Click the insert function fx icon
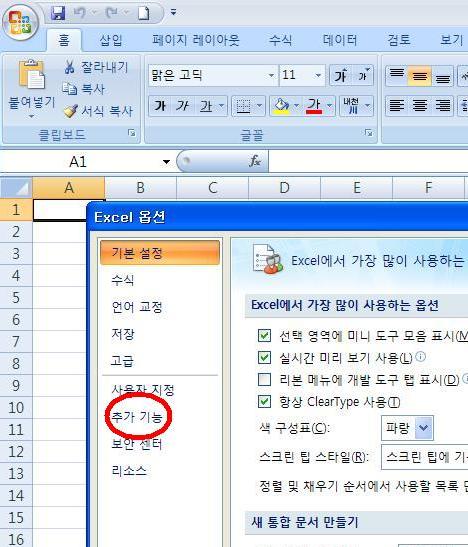The height and width of the screenshot is (547, 468). coord(255,161)
